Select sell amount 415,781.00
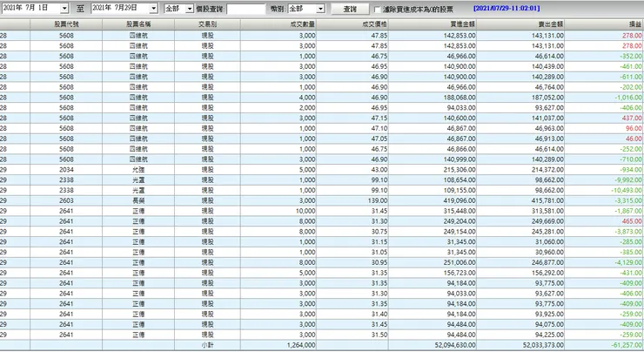Screen dimensions: 644x352 point(547,200)
